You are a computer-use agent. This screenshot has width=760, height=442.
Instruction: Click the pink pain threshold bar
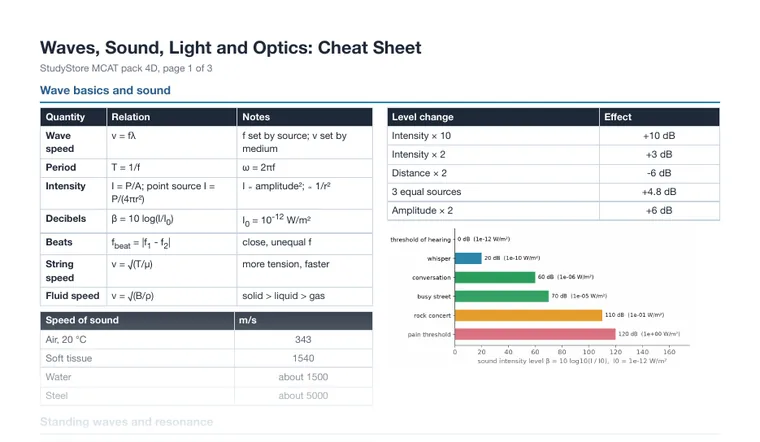pos(535,334)
